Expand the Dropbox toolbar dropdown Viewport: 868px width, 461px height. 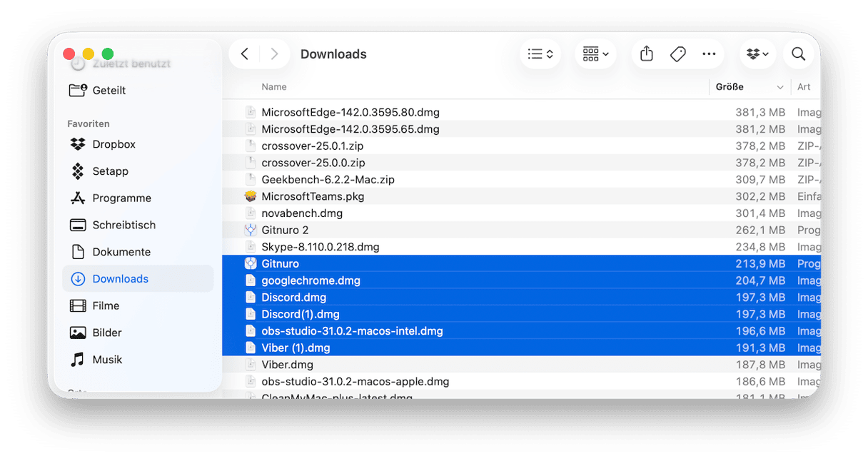757,54
